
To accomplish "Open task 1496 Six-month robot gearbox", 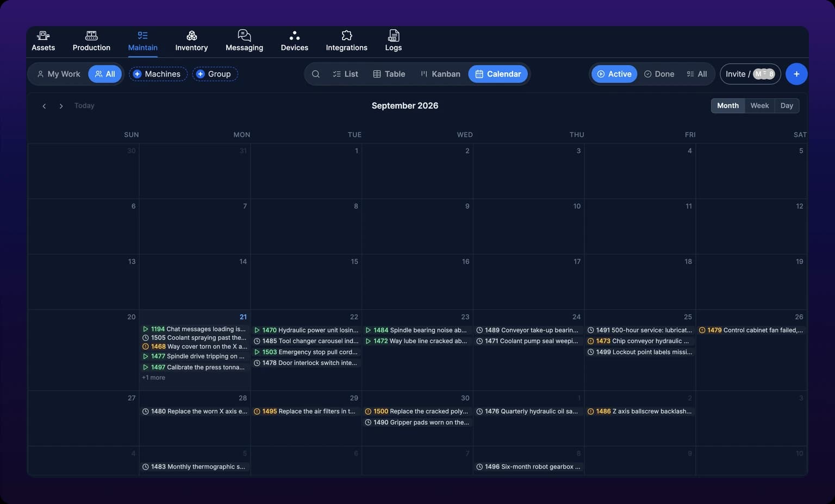I will [x=528, y=467].
